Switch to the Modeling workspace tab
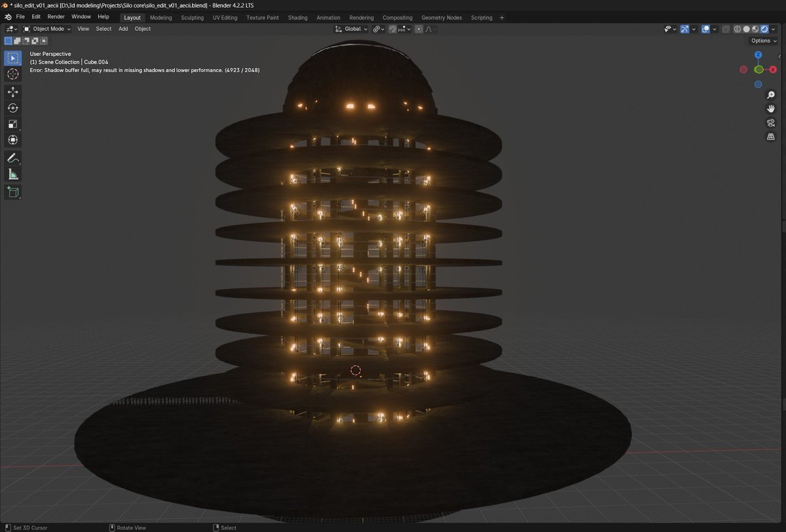Screen dimensions: 786x532 (160, 18)
